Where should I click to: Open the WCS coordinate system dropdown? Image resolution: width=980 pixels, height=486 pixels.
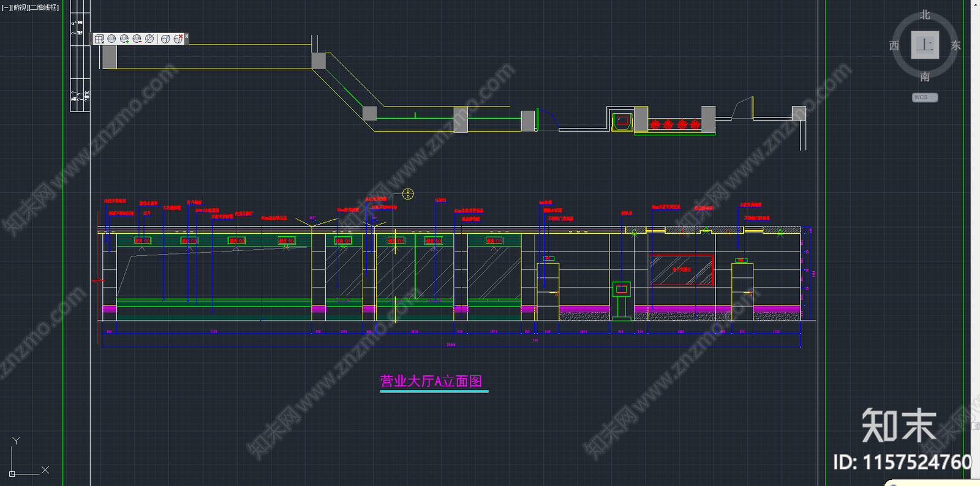click(925, 97)
